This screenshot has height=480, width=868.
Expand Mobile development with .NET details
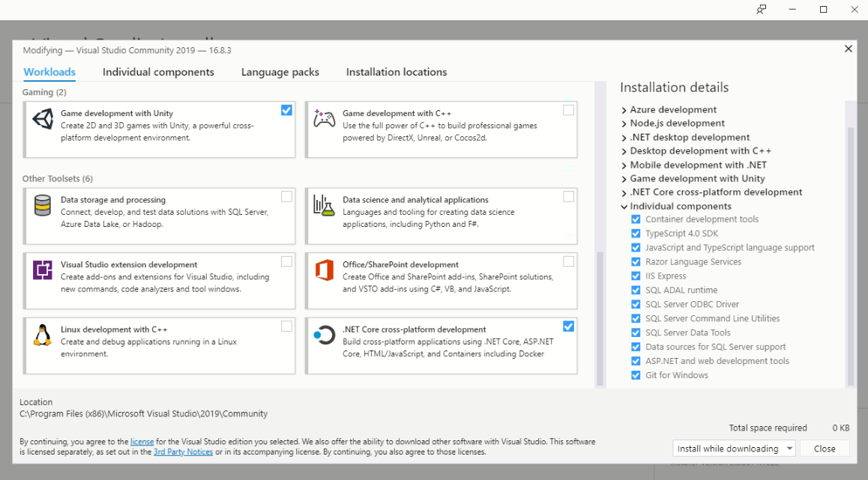click(x=624, y=165)
